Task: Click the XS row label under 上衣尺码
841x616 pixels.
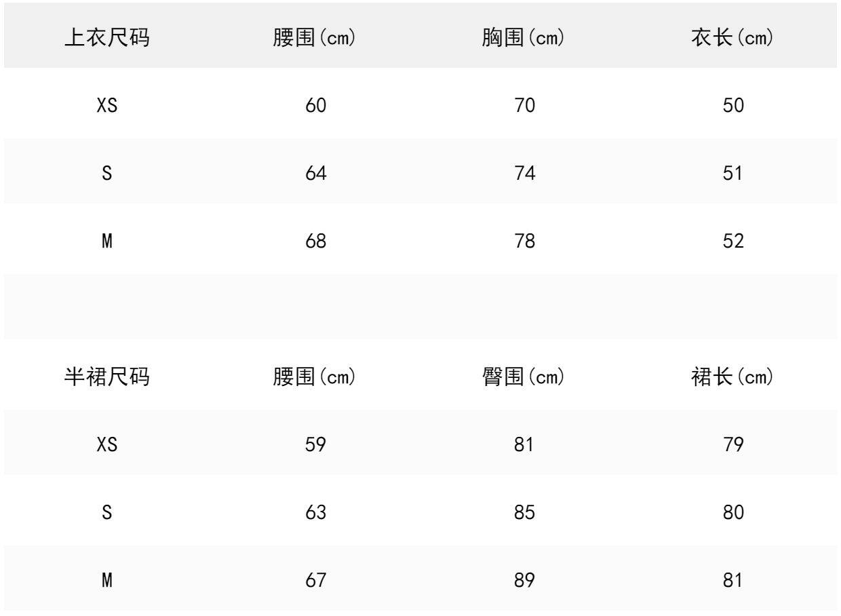Action: pos(107,106)
